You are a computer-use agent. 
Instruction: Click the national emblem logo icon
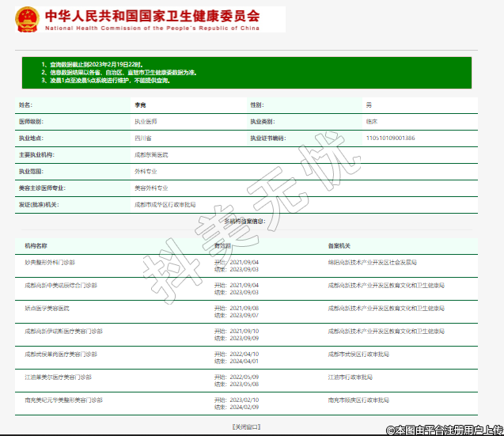(x=28, y=19)
